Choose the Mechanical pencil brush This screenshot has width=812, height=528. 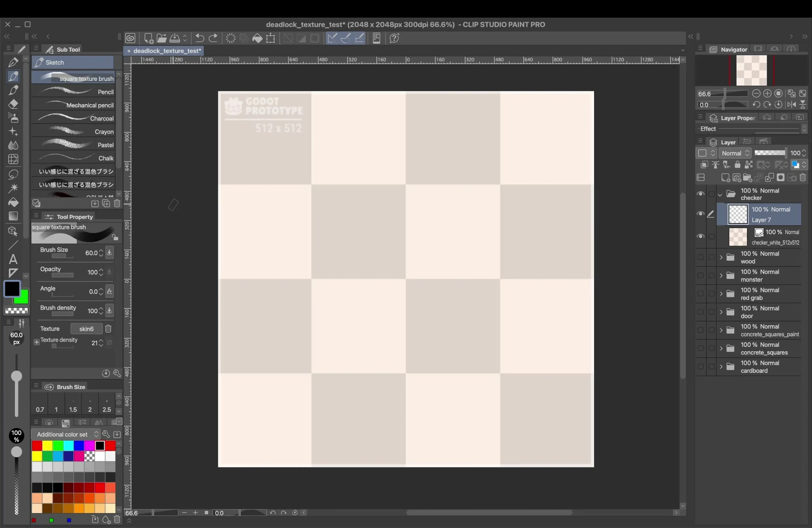[x=73, y=105]
